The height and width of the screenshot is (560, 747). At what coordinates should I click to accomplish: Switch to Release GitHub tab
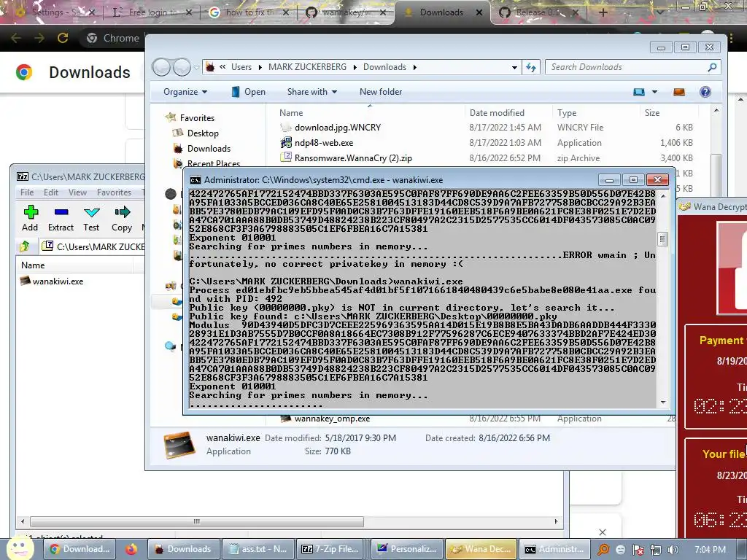point(538,12)
